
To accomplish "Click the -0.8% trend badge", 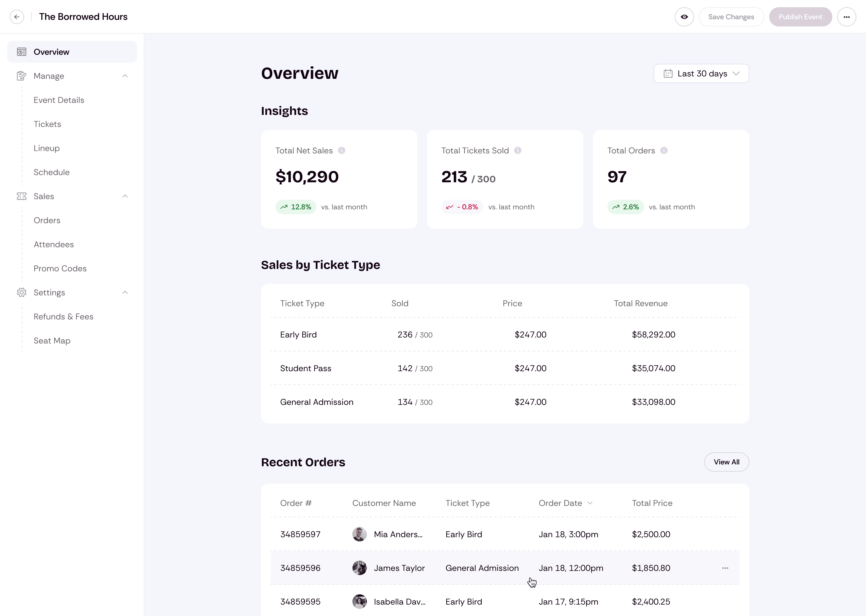I will (462, 207).
